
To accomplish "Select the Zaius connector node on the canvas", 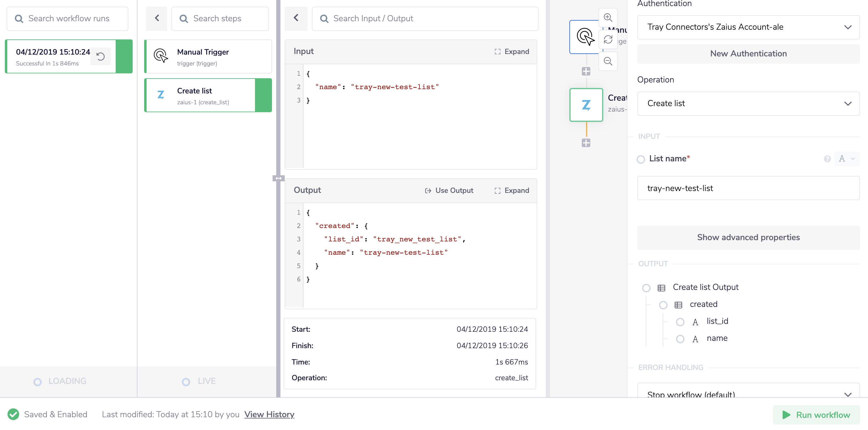I will [x=586, y=105].
